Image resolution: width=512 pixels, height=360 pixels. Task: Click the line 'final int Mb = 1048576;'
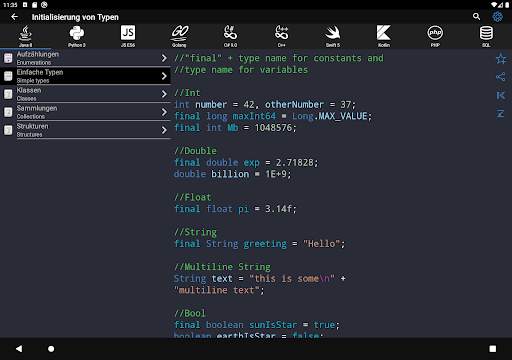[235, 128]
